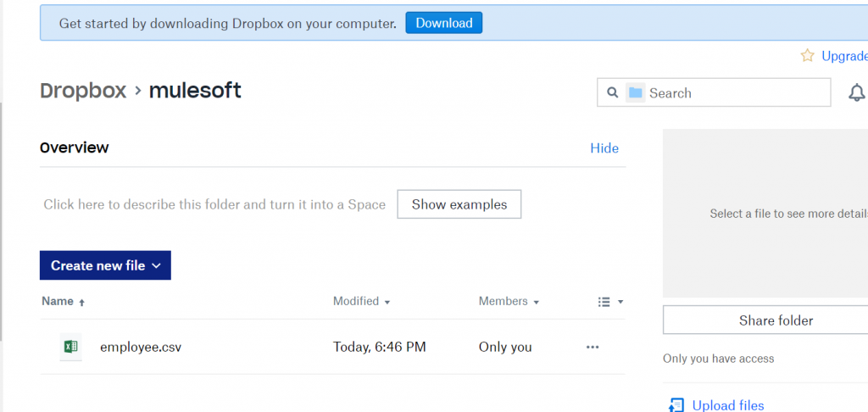This screenshot has height=412, width=868.
Task: Click Only you have access text
Action: [718, 359]
